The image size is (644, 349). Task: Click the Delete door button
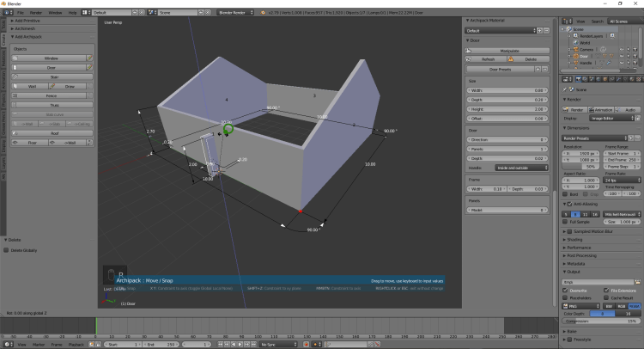click(530, 58)
